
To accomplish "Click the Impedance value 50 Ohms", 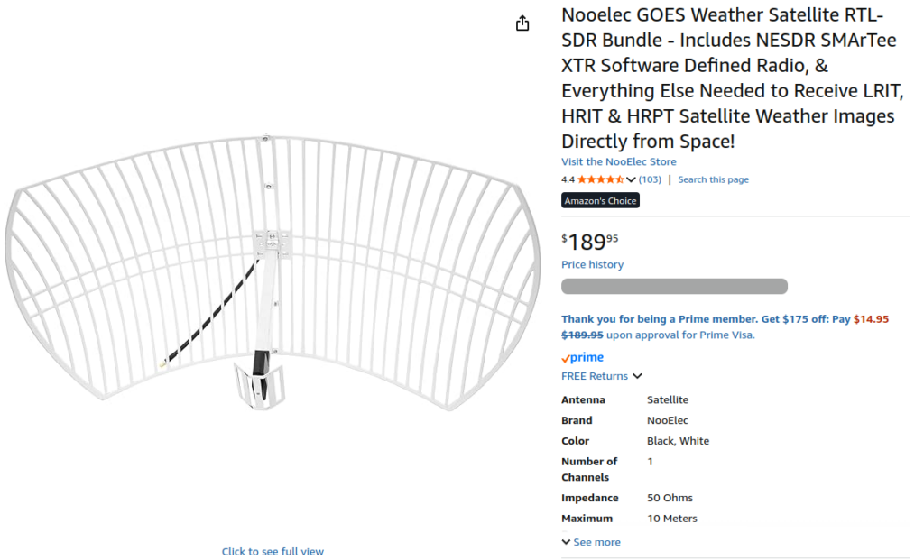I will click(x=670, y=498).
